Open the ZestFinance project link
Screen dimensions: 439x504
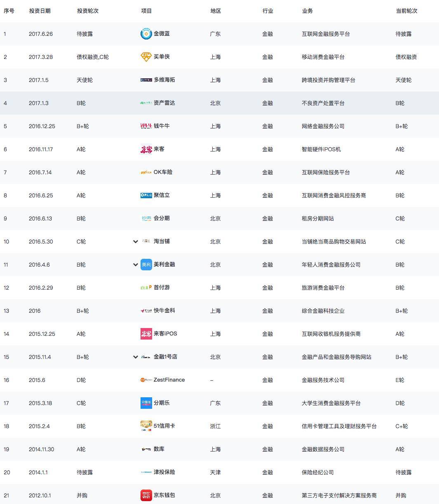169,380
